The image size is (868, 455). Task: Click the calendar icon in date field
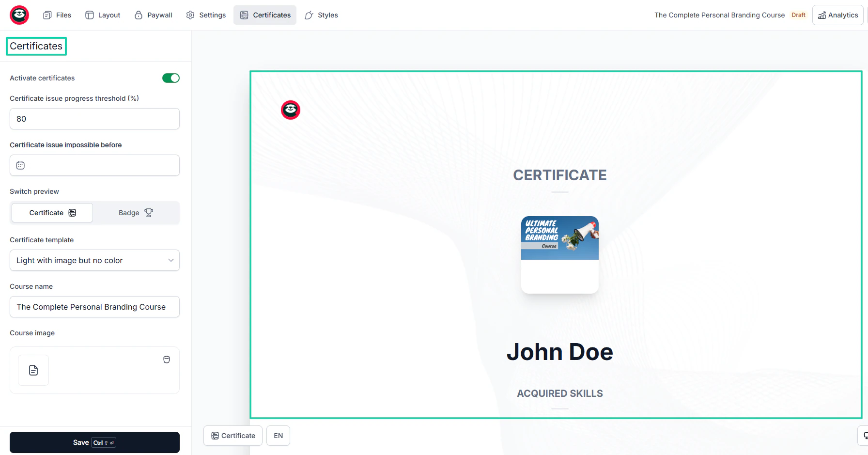[20, 165]
